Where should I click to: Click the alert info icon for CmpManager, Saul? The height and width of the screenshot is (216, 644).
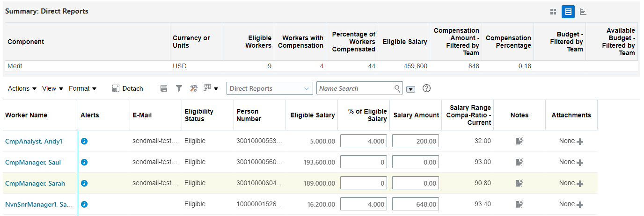pyautogui.click(x=84, y=162)
